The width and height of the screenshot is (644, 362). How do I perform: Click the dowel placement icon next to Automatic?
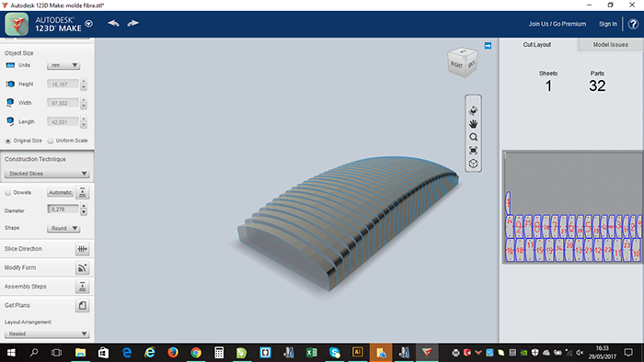coord(83,192)
